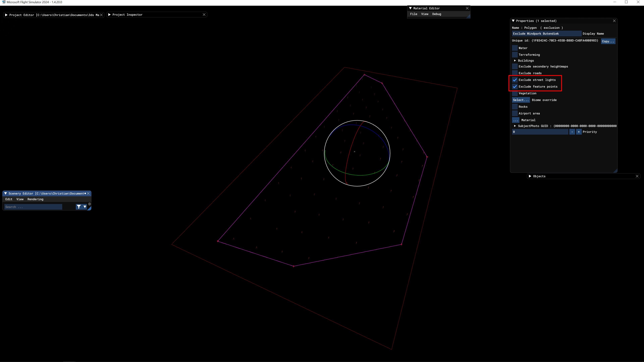Toggle the Terraforming checkbox
Screen dimensions: 644x362
pos(515,55)
